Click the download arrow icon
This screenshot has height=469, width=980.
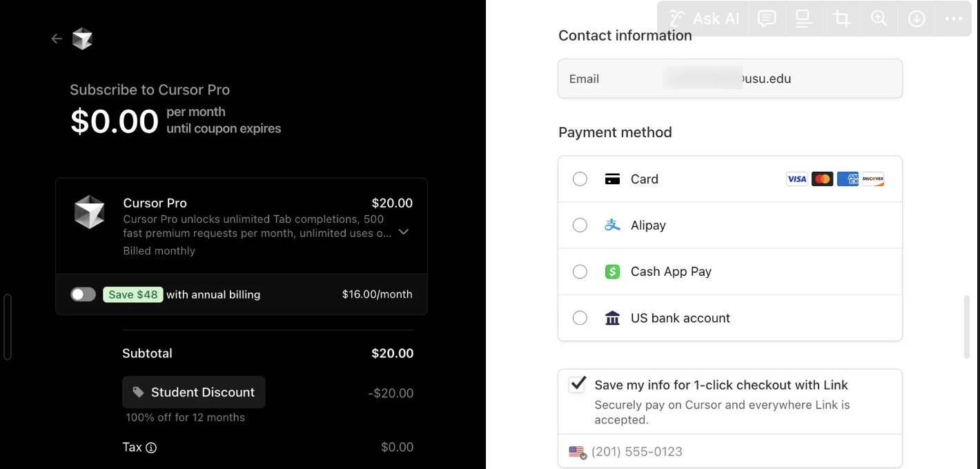click(x=917, y=19)
